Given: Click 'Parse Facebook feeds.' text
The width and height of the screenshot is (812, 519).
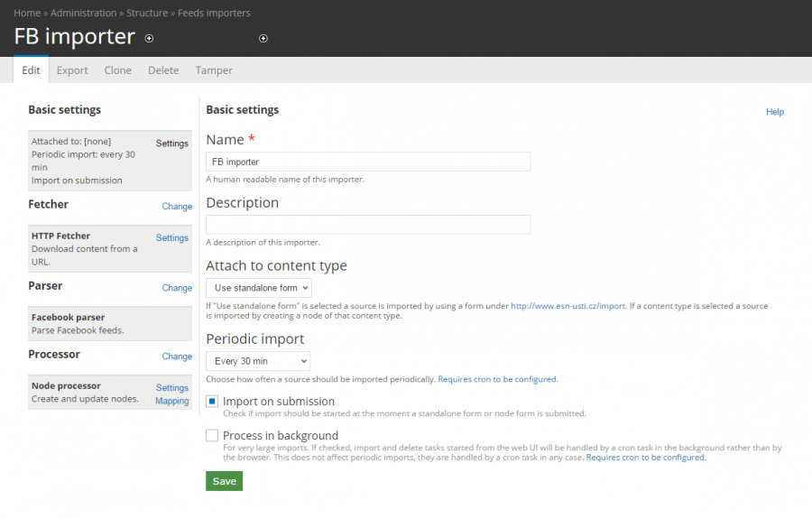Looking at the screenshot, I should [x=78, y=330].
